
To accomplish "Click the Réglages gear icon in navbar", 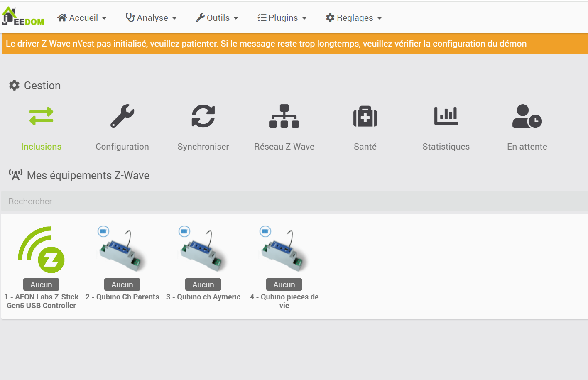I will (331, 17).
